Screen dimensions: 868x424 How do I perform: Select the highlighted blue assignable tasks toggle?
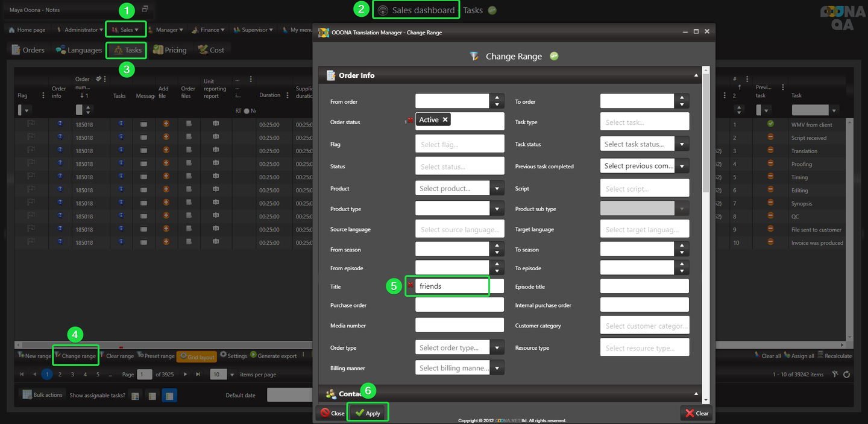pos(169,396)
